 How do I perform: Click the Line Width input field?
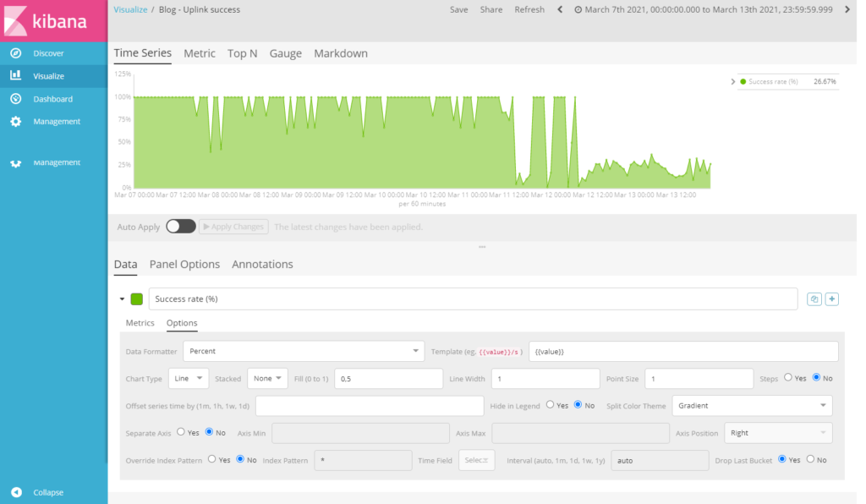coord(545,379)
